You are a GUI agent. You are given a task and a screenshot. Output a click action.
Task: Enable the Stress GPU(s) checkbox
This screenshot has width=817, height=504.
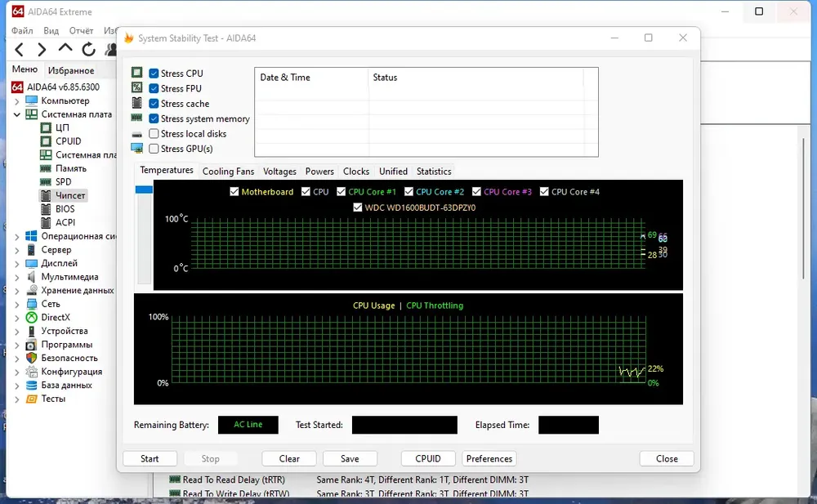click(x=154, y=149)
